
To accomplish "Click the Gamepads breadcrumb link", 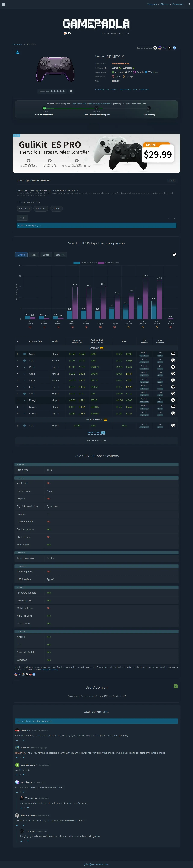I will 17,44.
